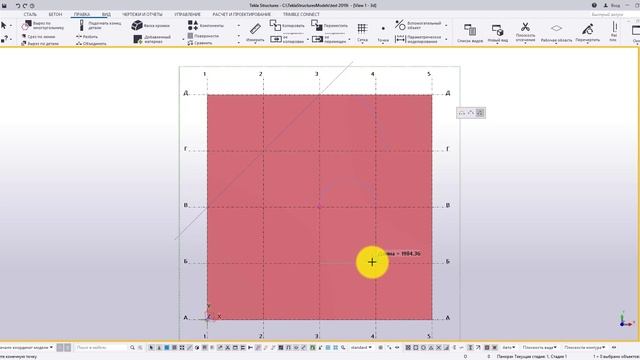Screen dimensions: 640x360
Task: Select the Вырез по многоугольнику tool
Action: (43, 25)
